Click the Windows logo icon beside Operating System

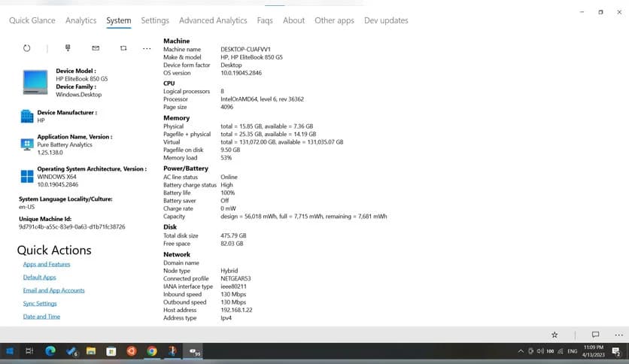tap(27, 177)
